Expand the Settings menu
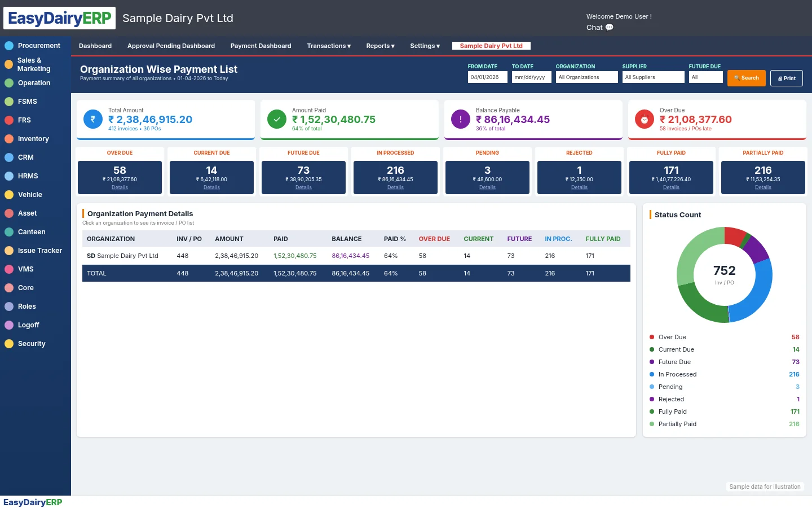Viewport: 812px width, 508px height. coord(425,46)
